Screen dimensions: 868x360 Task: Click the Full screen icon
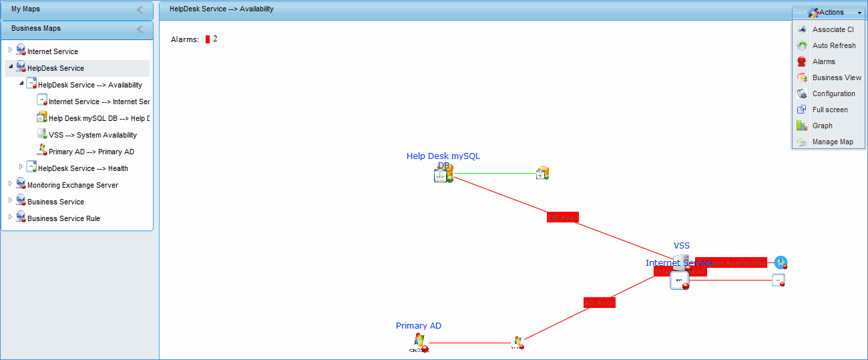tap(802, 110)
